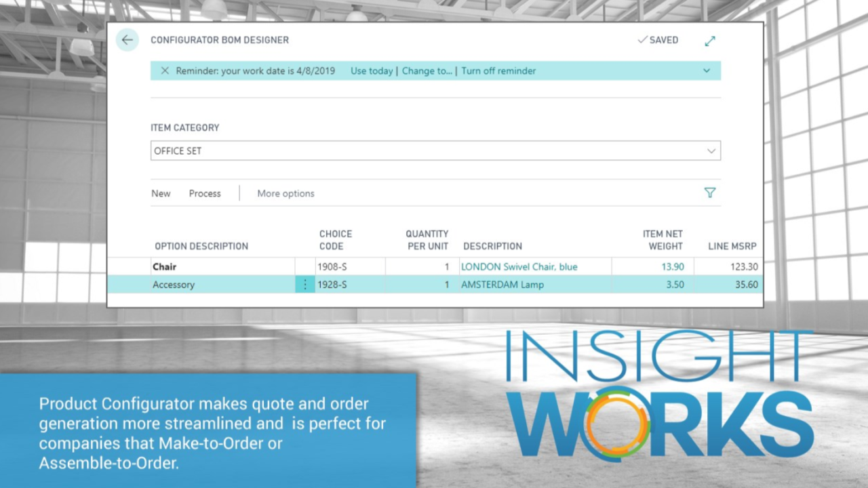Image resolution: width=868 pixels, height=488 pixels.
Task: Open the filter pane icon
Action: 710,193
